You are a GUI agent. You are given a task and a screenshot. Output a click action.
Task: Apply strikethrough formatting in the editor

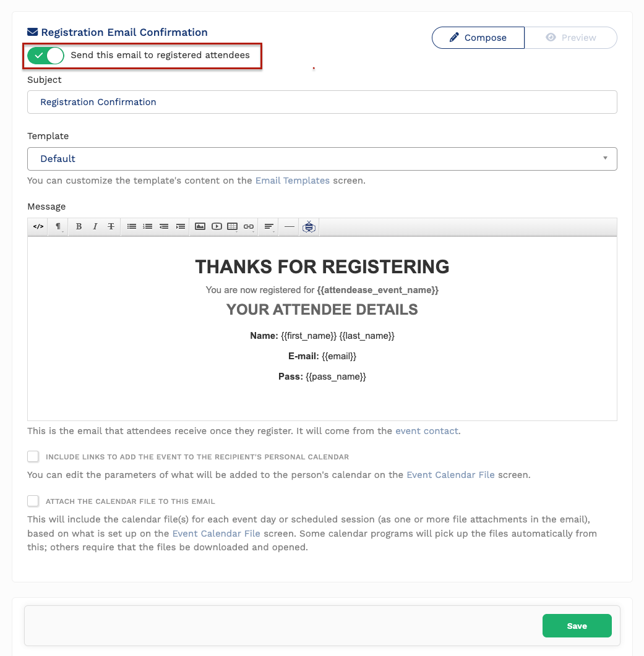pos(111,226)
